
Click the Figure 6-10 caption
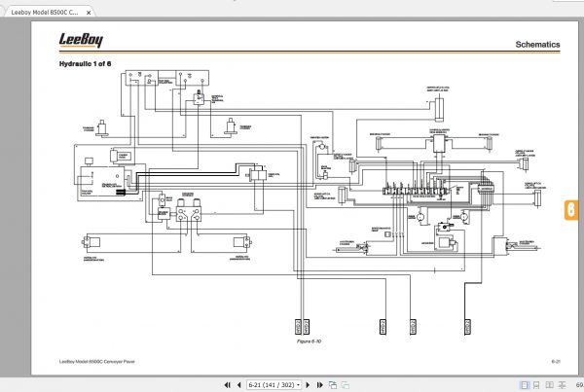(x=309, y=341)
